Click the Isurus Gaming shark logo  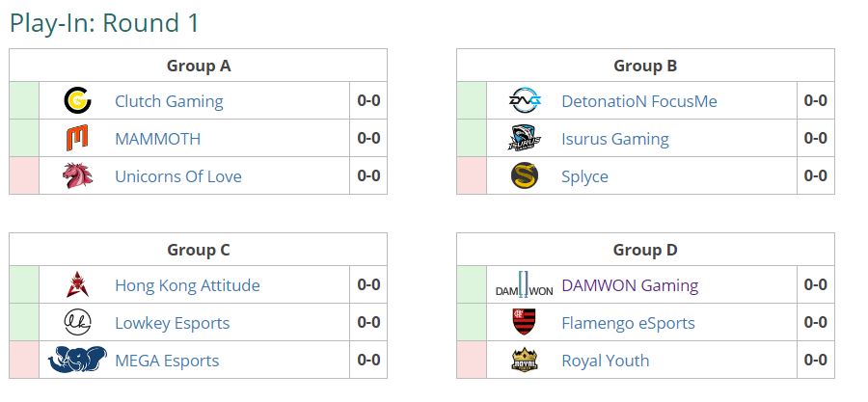tap(525, 138)
